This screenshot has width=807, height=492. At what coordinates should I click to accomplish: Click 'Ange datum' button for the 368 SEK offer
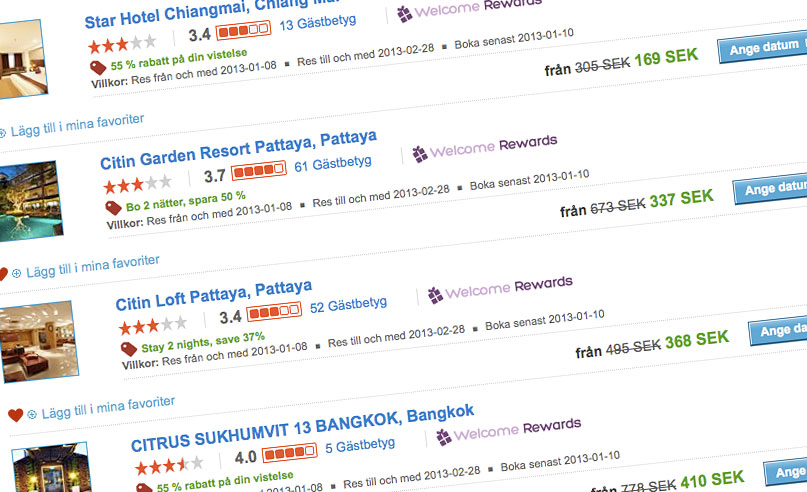click(778, 329)
